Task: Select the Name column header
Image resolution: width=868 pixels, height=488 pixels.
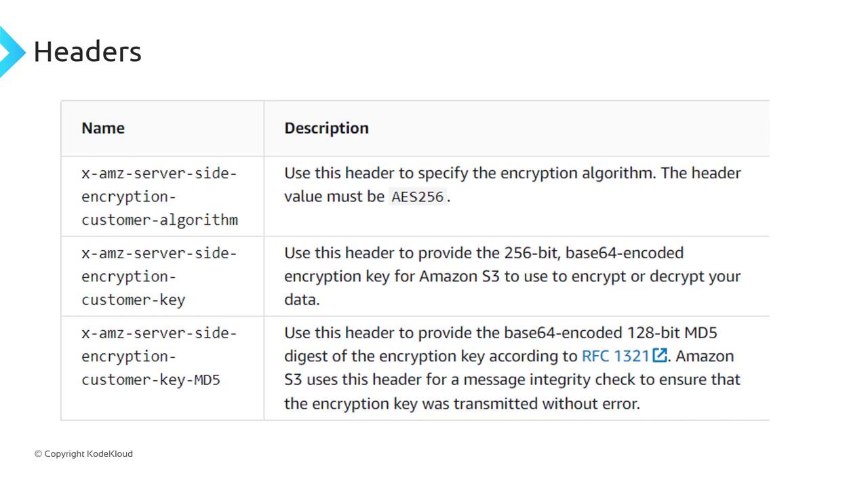Action: 103,128
